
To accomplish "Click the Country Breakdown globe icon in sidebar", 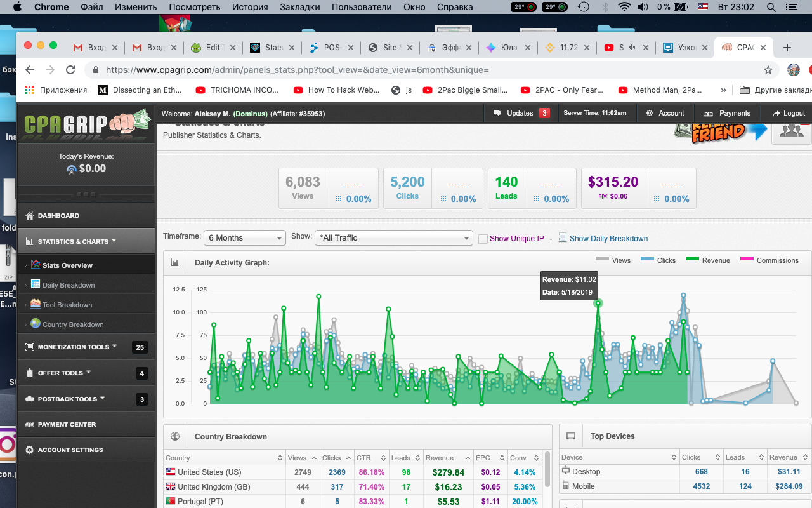I will 36,324.
